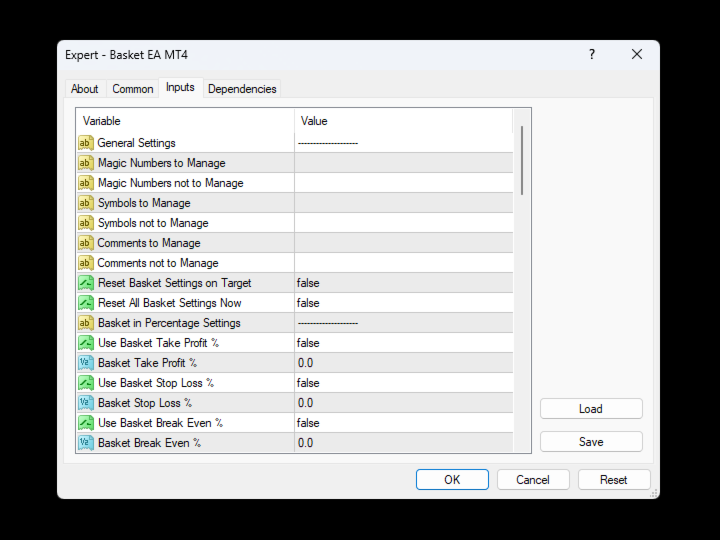Edit the Symbols to Manage value cell
The width and height of the screenshot is (720, 540).
[404, 203]
